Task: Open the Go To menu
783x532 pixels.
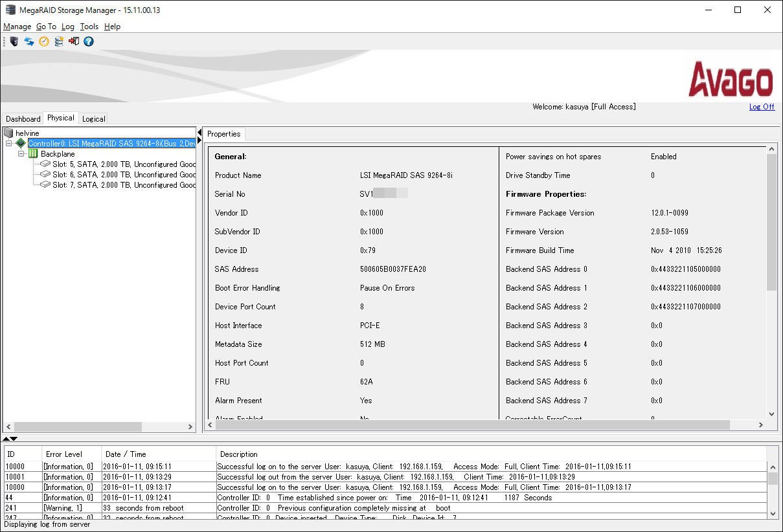Action: (x=46, y=27)
